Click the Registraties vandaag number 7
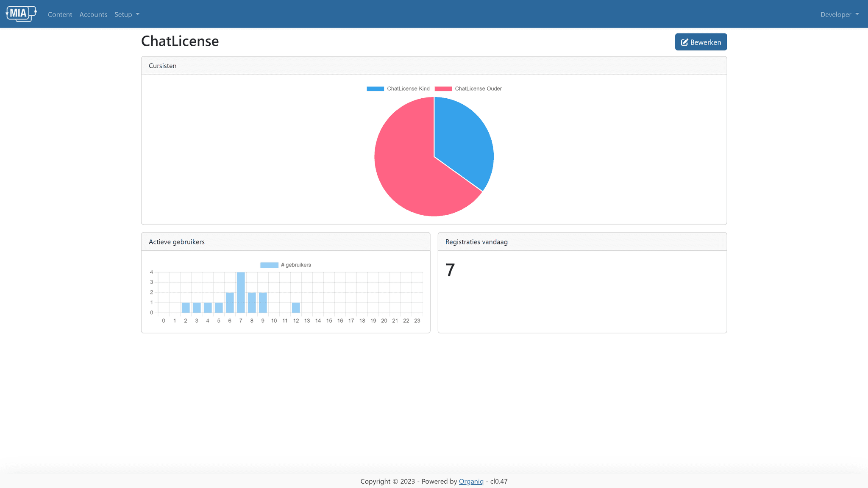The width and height of the screenshot is (868, 488). (450, 270)
